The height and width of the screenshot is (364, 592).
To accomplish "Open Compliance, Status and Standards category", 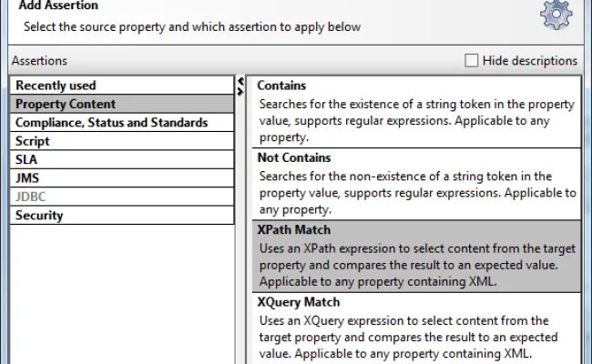I will pos(111,123).
